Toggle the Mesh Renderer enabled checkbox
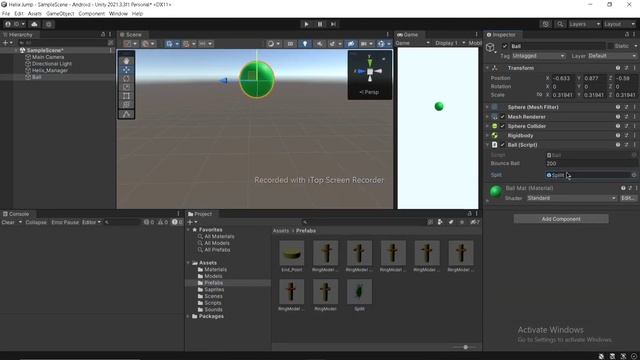The width and height of the screenshot is (640, 360). click(x=503, y=117)
